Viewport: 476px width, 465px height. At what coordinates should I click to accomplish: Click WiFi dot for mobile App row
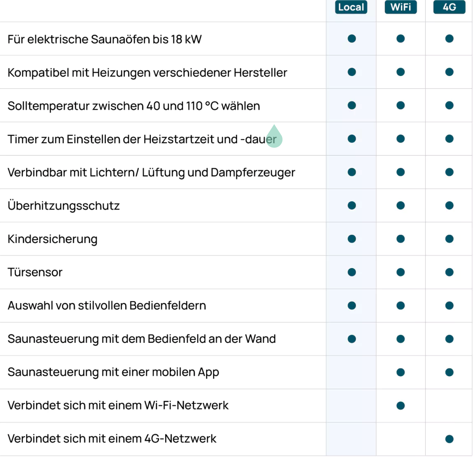coord(400,372)
